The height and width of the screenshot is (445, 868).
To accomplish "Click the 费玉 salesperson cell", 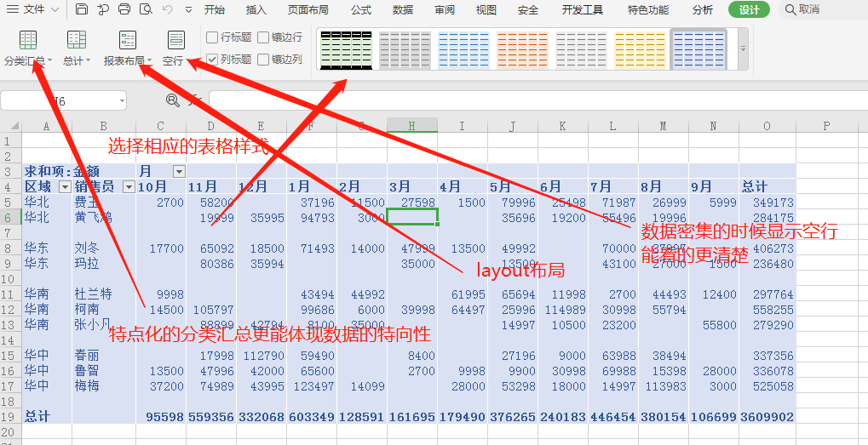I will 104,203.
